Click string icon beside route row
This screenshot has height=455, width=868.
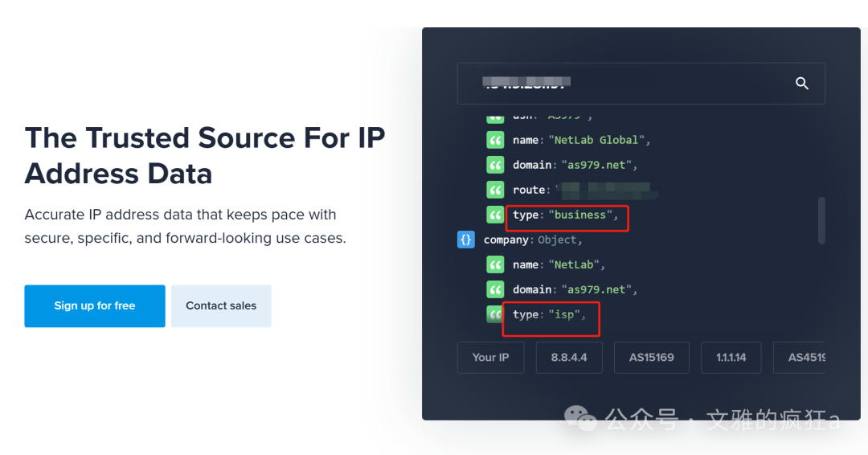coord(495,190)
